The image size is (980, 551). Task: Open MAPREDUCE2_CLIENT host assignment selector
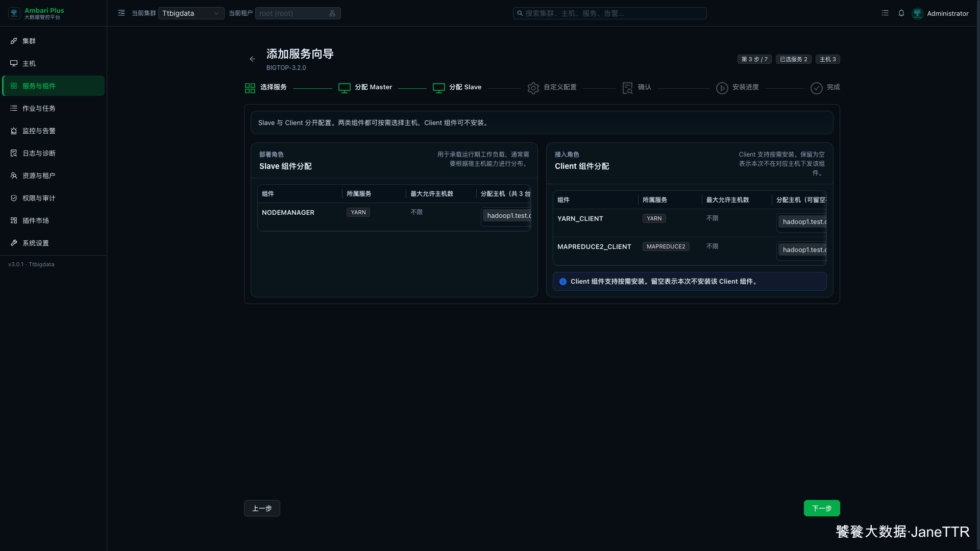click(x=801, y=250)
